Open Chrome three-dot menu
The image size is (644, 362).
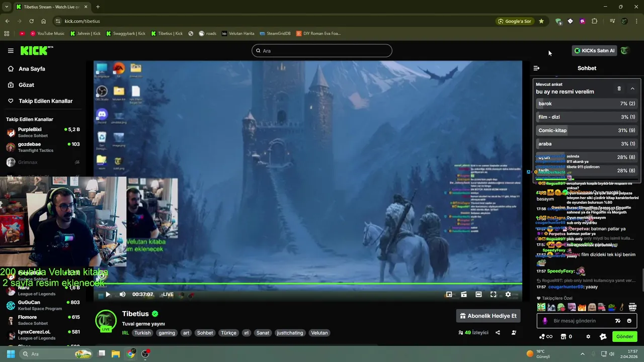(636, 21)
